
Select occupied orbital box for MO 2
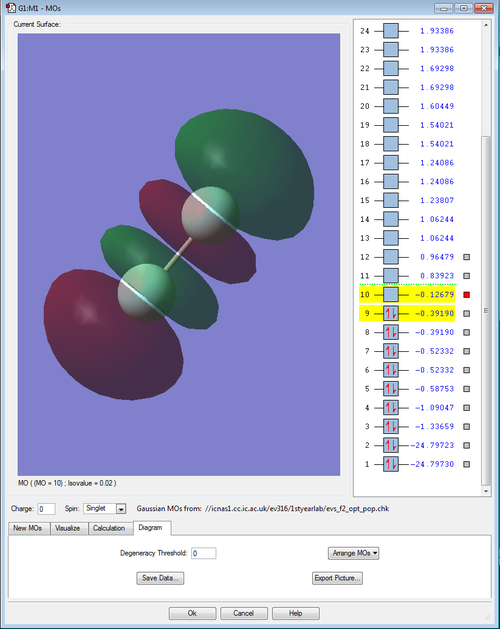(390, 446)
